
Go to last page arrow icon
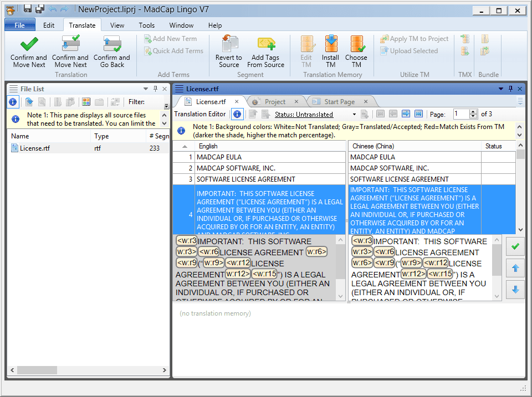click(x=419, y=114)
